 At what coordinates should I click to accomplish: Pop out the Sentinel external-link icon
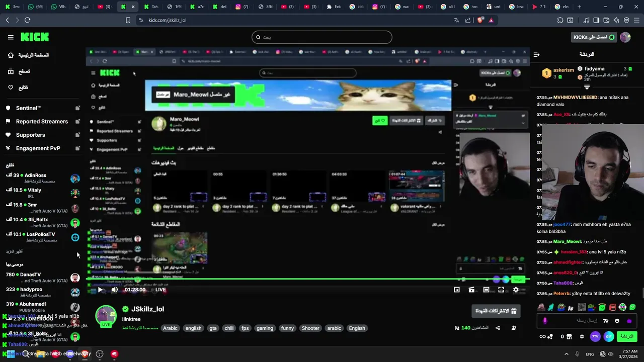coord(77,108)
